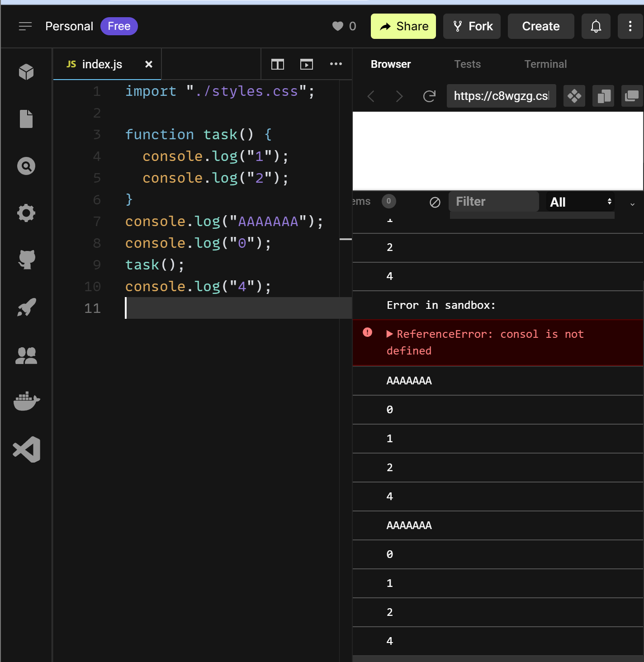The image size is (644, 662).
Task: Open the Search panel magnifier icon
Action: pos(26,166)
